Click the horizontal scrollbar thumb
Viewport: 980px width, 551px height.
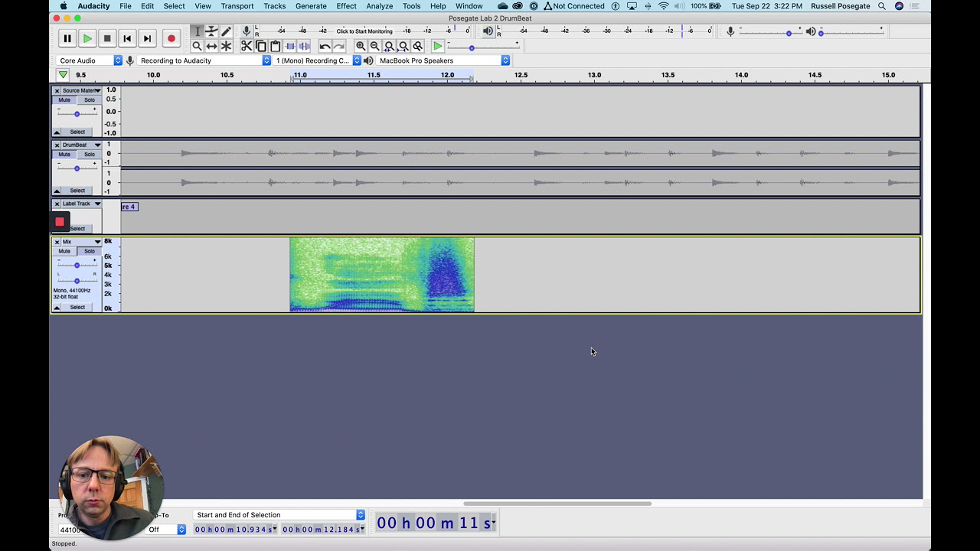click(x=557, y=503)
